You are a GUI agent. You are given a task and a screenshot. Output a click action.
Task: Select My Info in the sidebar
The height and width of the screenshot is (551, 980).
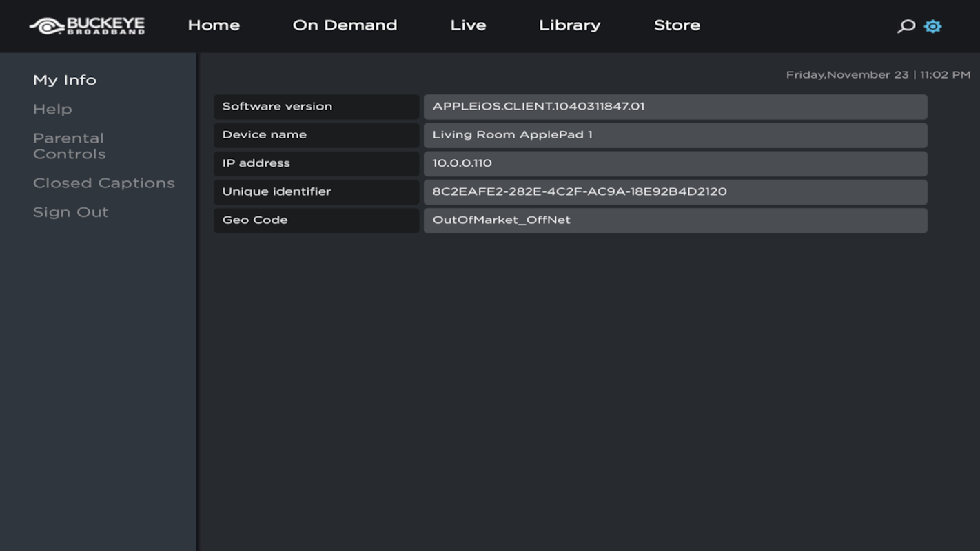click(65, 80)
